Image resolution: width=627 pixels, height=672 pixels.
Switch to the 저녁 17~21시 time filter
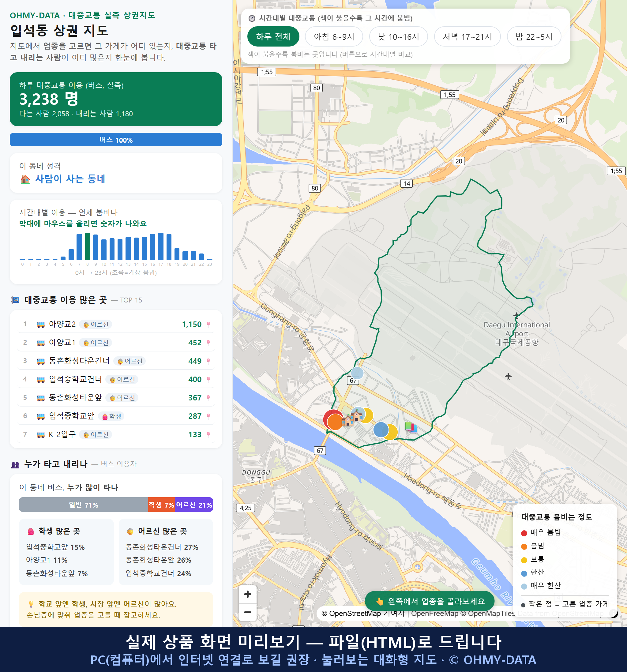coord(467,36)
